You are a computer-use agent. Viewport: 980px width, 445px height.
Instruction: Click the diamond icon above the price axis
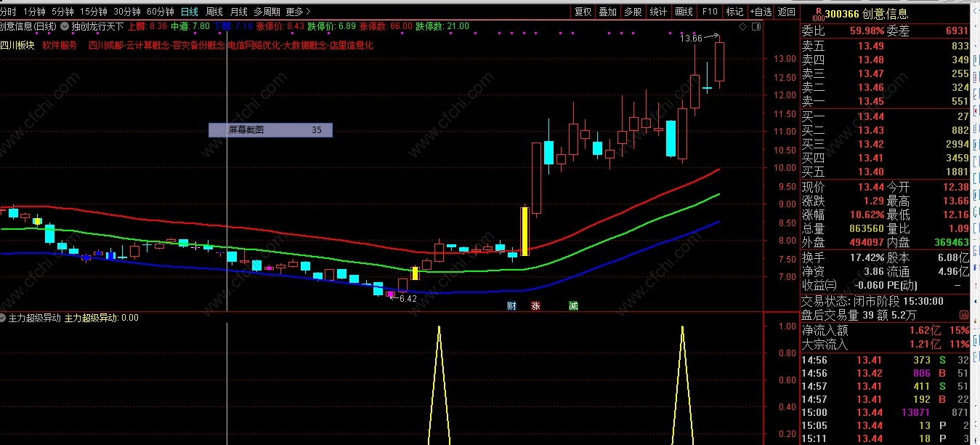743,27
